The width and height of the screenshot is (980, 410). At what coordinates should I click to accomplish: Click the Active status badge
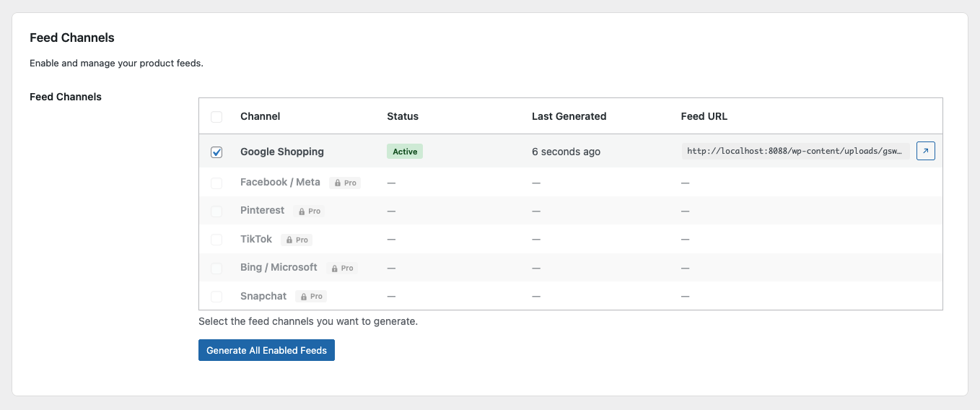pos(405,152)
